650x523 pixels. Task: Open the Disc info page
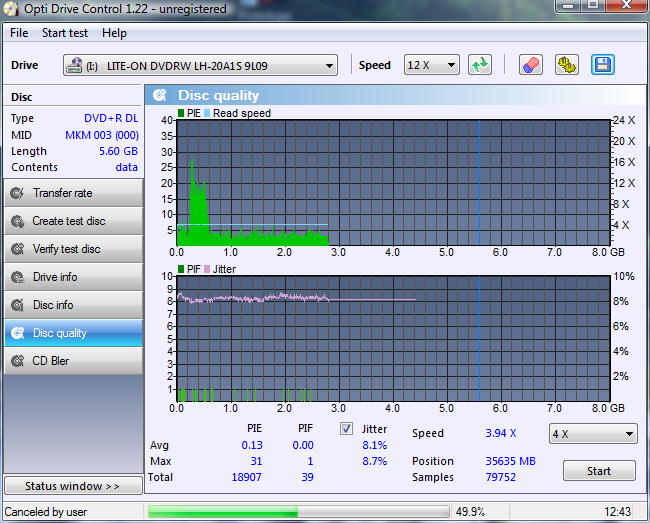pyautogui.click(x=73, y=305)
